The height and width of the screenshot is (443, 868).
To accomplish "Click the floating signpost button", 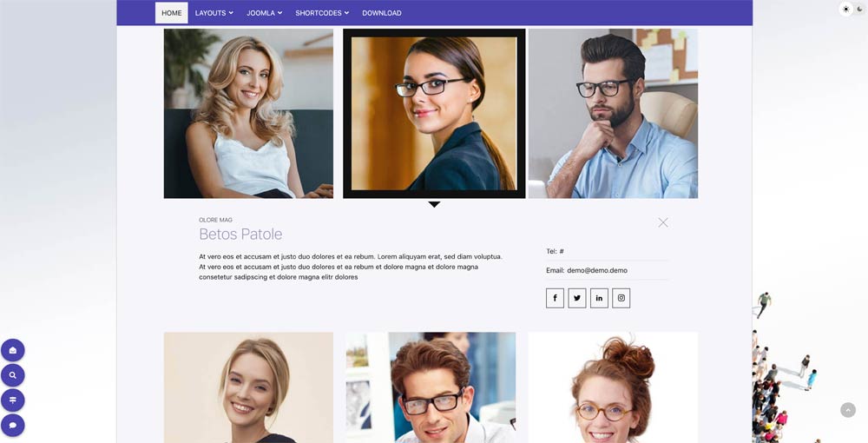I will click(x=13, y=400).
